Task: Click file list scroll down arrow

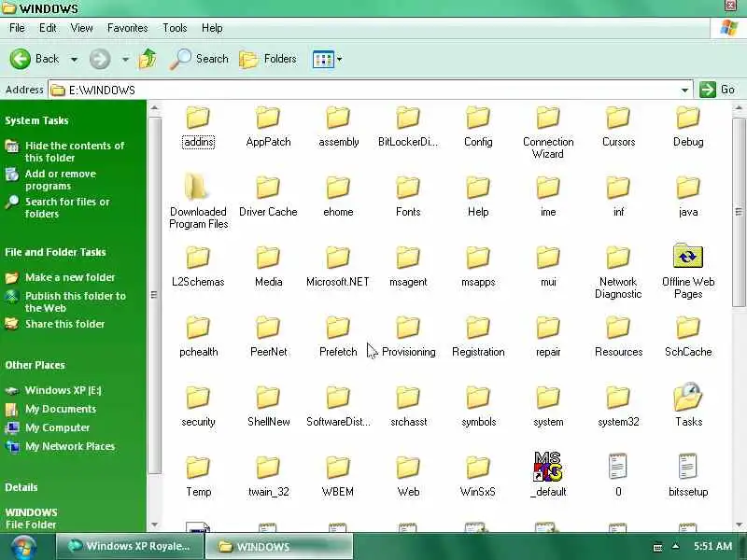Action: (x=739, y=525)
